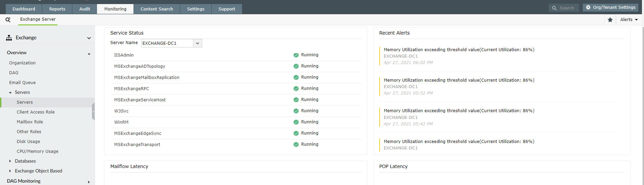Click the favorites star icon
Image resolution: width=644 pixels, height=185 pixels.
[x=610, y=20]
